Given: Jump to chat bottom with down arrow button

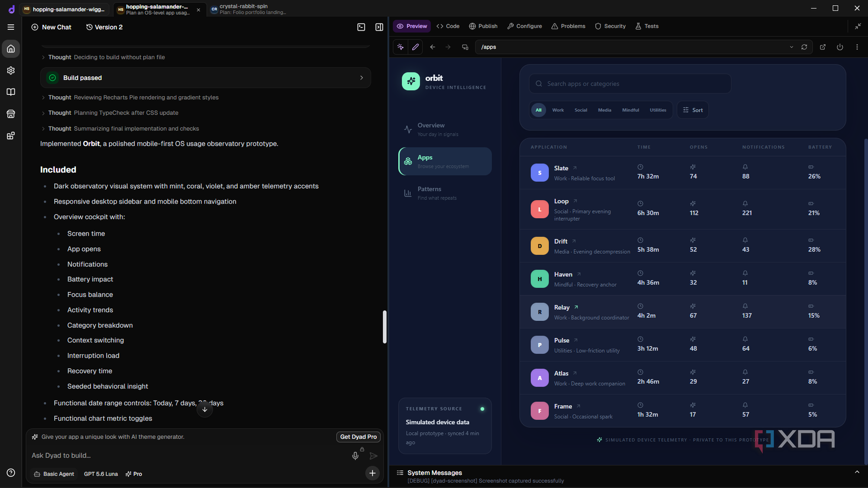Looking at the screenshot, I should pos(205,410).
